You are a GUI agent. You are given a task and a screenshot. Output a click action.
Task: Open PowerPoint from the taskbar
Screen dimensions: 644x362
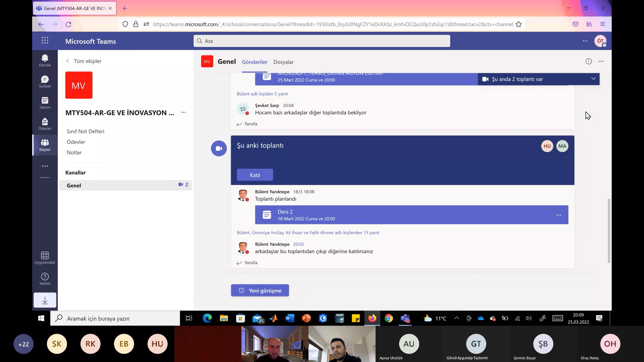click(x=306, y=318)
